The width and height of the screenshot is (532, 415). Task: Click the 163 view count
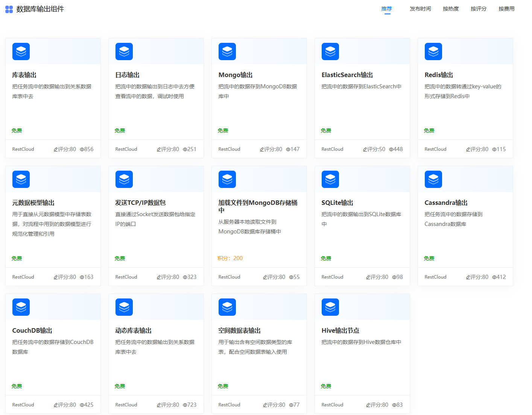[89, 277]
